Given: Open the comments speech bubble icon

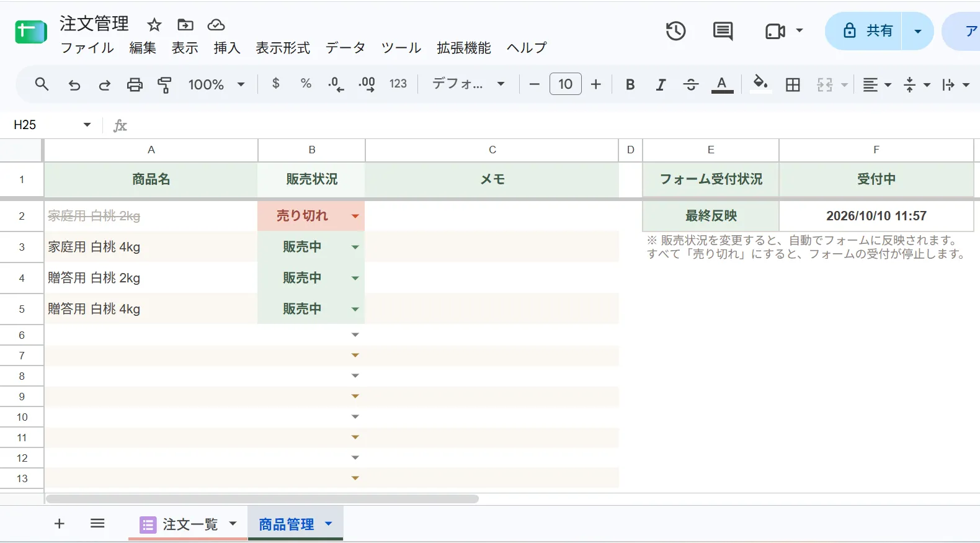Looking at the screenshot, I should (723, 31).
